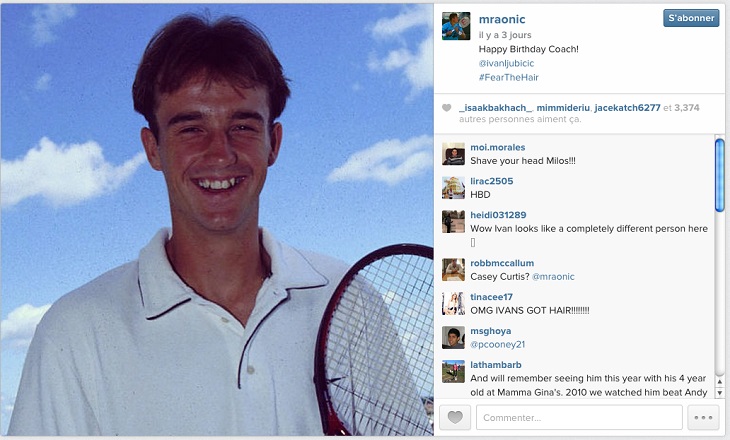730x440 pixels.
Task: Click the blue comments scrollbar thumb
Action: tap(720, 175)
